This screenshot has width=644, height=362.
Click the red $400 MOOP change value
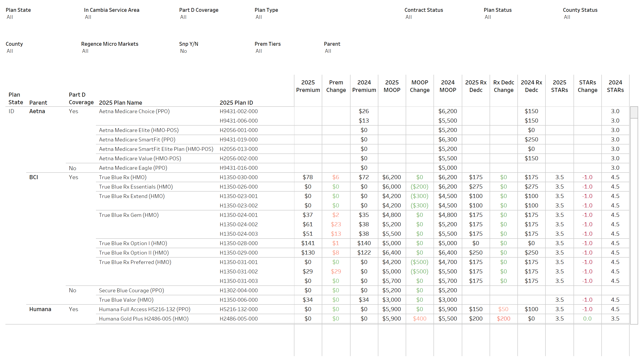click(420, 319)
